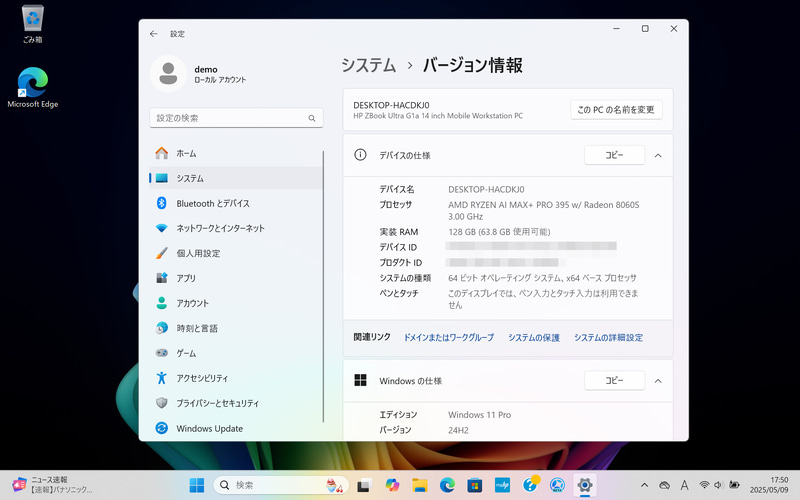The height and width of the screenshot is (500, 800).
Task: Select Microsoft Edge desktop shortcut
Action: (33, 87)
